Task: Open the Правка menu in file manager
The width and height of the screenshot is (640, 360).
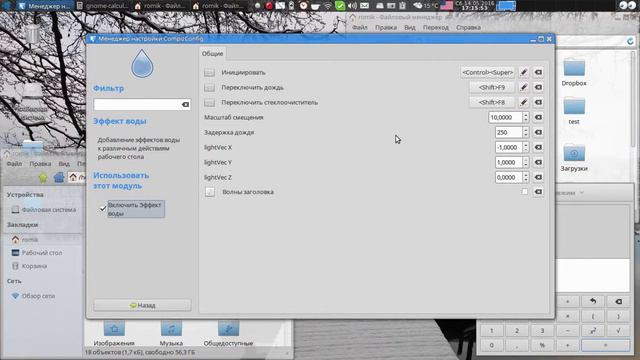Action: 386,27
